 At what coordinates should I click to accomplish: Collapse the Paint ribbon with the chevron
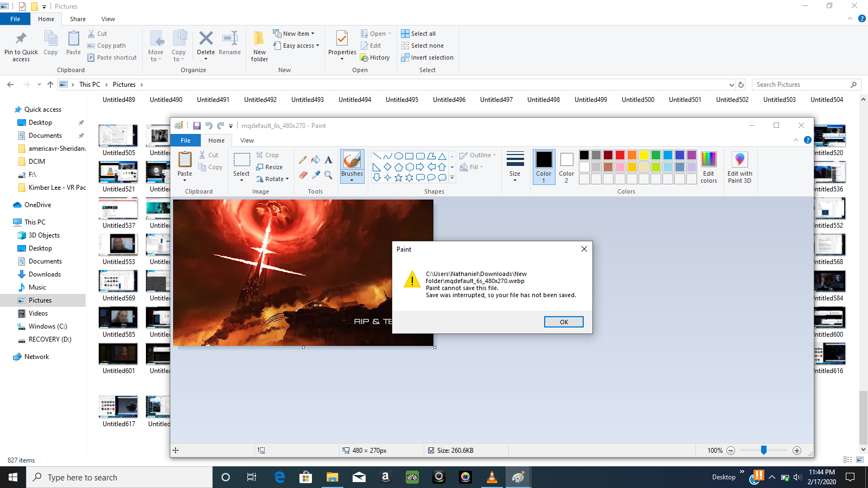pyautogui.click(x=795, y=140)
